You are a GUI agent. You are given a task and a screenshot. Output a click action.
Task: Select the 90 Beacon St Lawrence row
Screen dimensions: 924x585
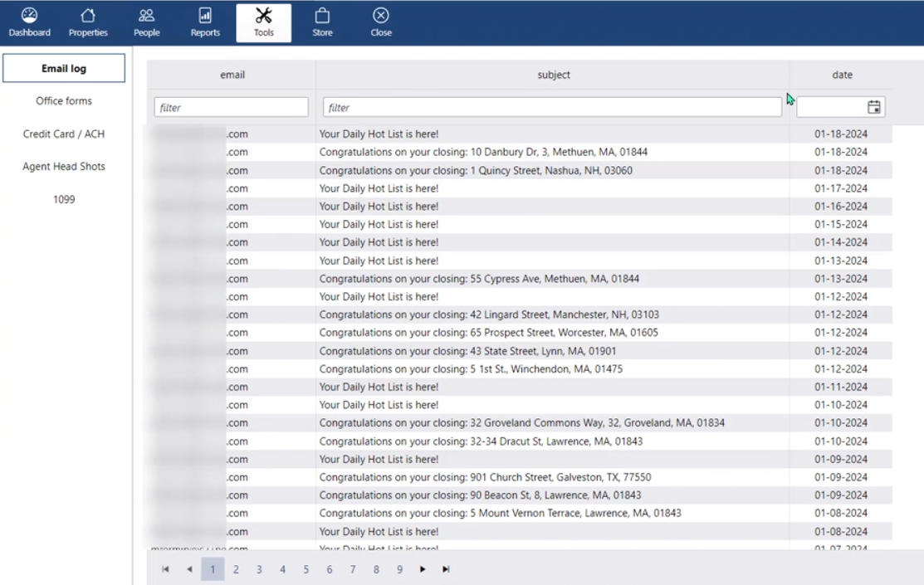pyautogui.click(x=519, y=495)
